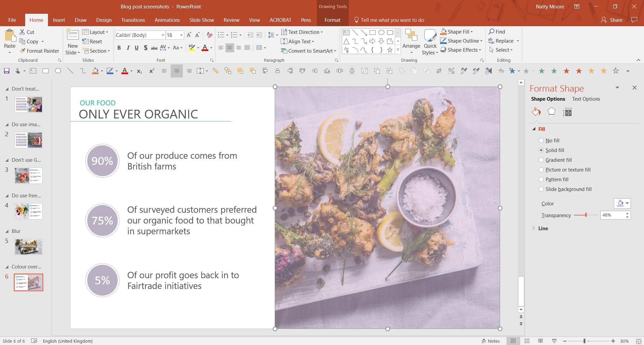
Task: Open font size dropdown
Action: pyautogui.click(x=181, y=35)
